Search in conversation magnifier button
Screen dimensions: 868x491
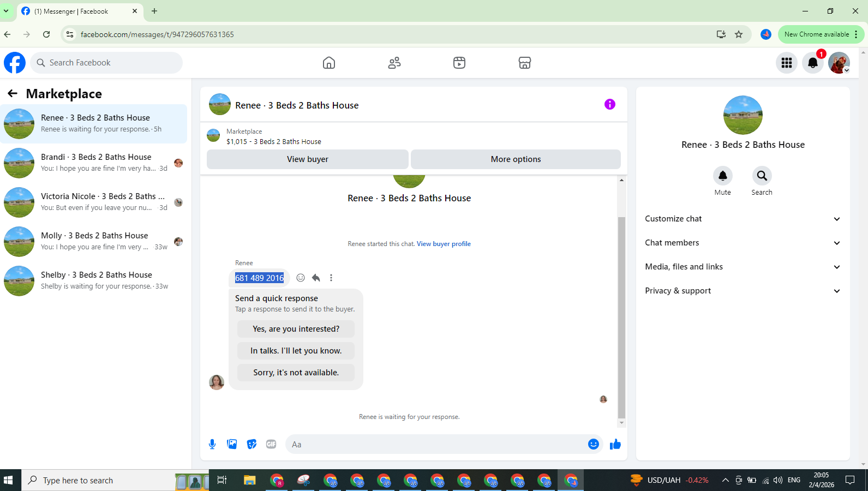point(762,176)
